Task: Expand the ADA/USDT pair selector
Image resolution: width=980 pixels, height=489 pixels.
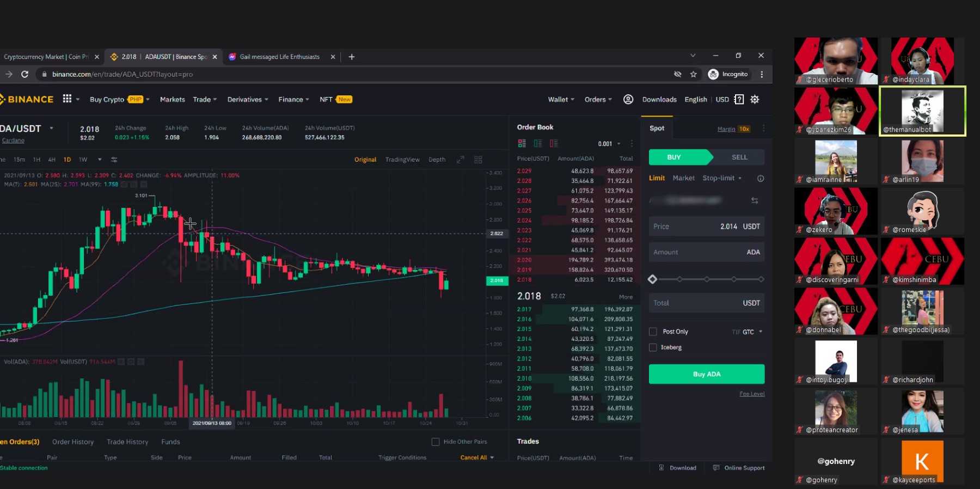Action: 52,129
